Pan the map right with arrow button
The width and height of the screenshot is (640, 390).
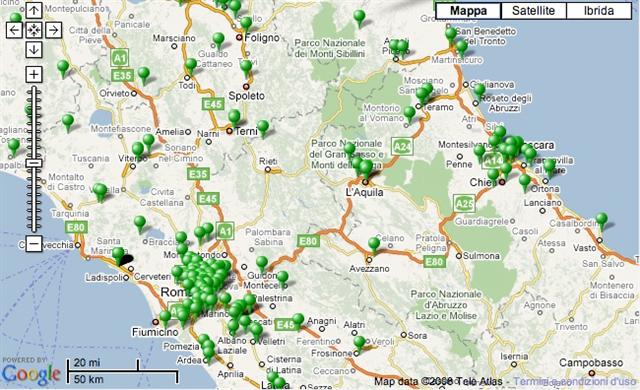[x=53, y=30]
